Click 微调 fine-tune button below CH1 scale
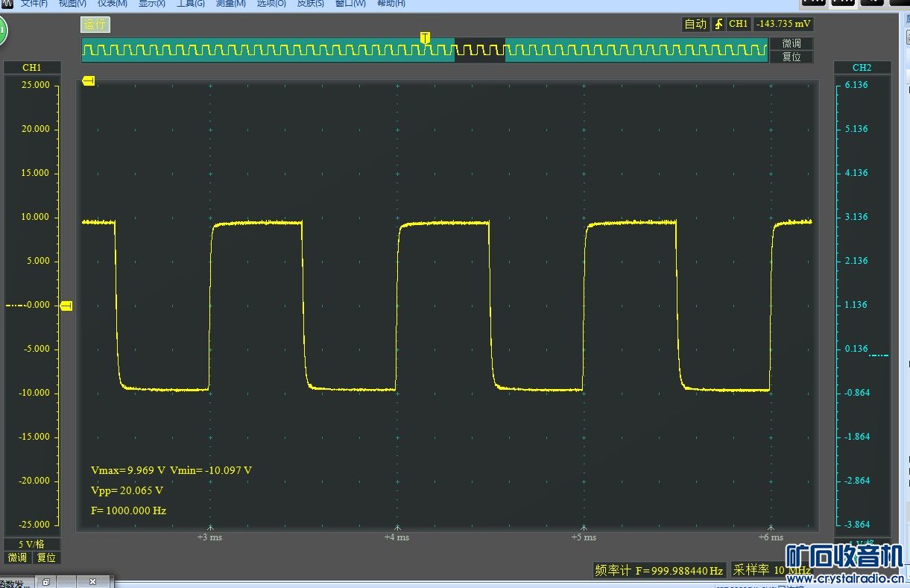The image size is (910, 588). tap(18, 557)
